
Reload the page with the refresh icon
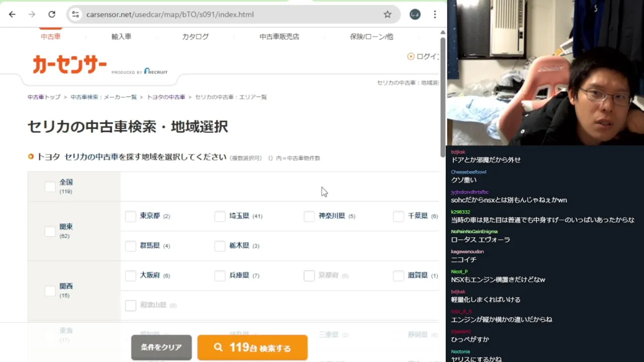click(x=52, y=15)
